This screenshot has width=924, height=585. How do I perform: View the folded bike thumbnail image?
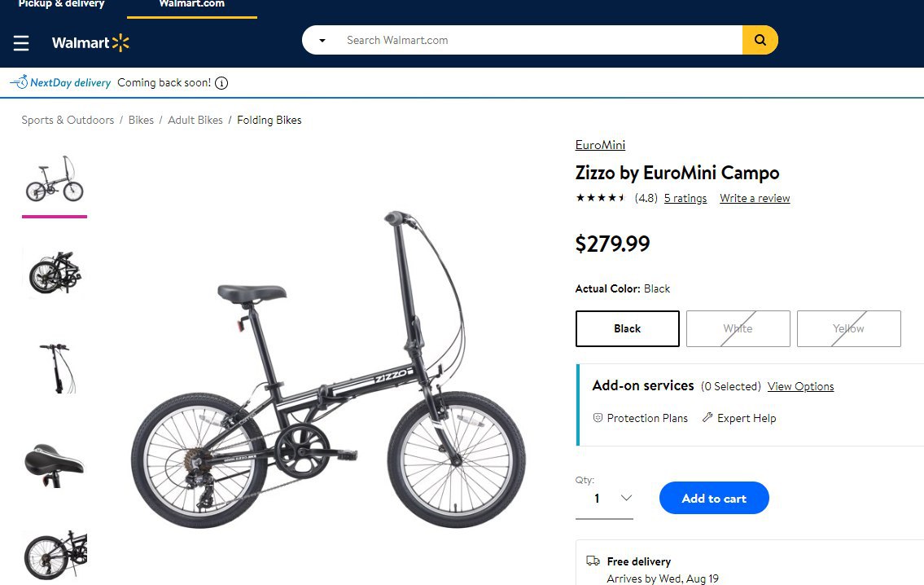55,273
